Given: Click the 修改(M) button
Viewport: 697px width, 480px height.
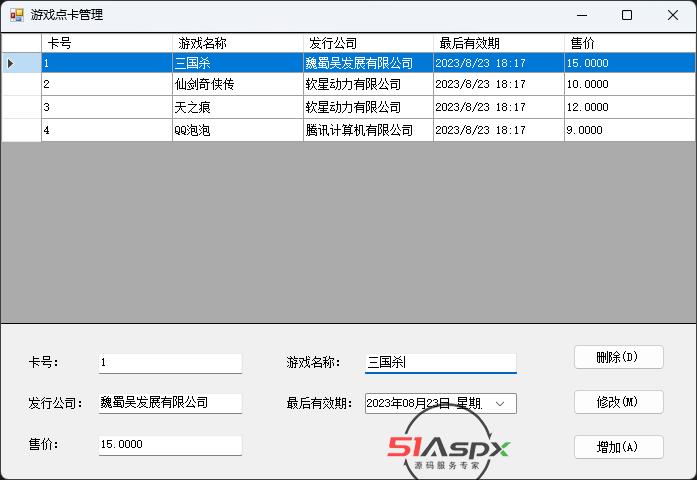Looking at the screenshot, I should coord(618,402).
